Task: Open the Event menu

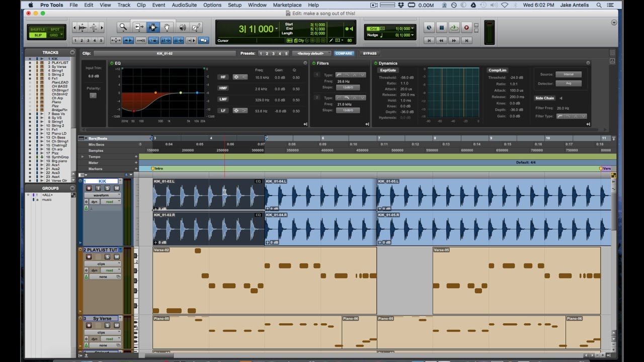Action: [158, 5]
